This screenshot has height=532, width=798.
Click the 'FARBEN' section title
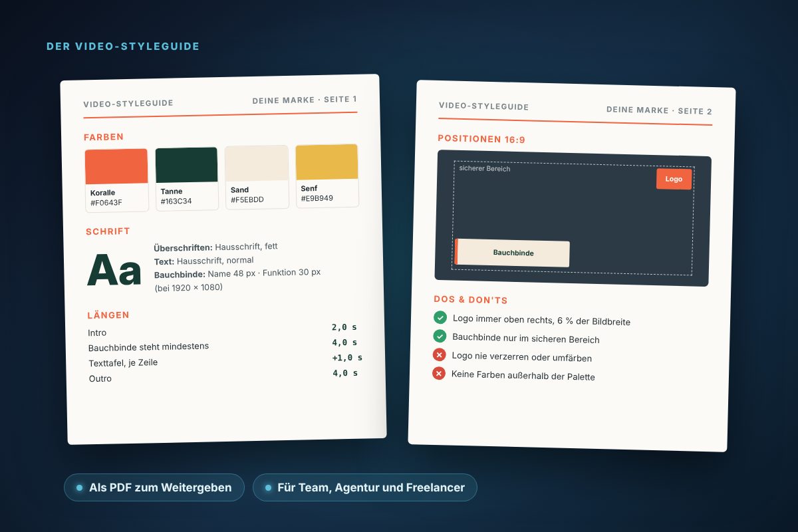point(104,137)
